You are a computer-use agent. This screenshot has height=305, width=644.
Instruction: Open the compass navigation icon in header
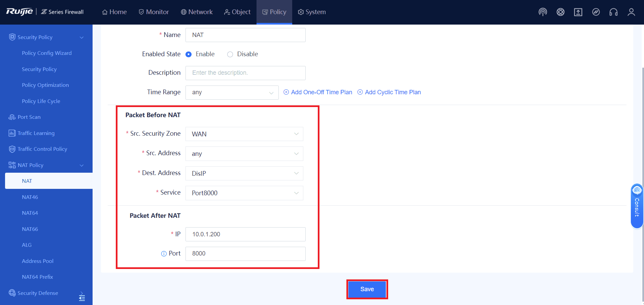coord(596,12)
